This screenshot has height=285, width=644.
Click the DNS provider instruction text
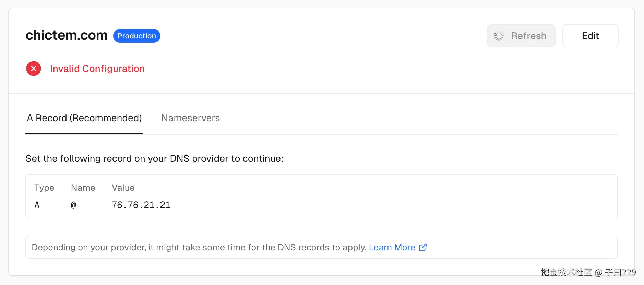coord(154,159)
